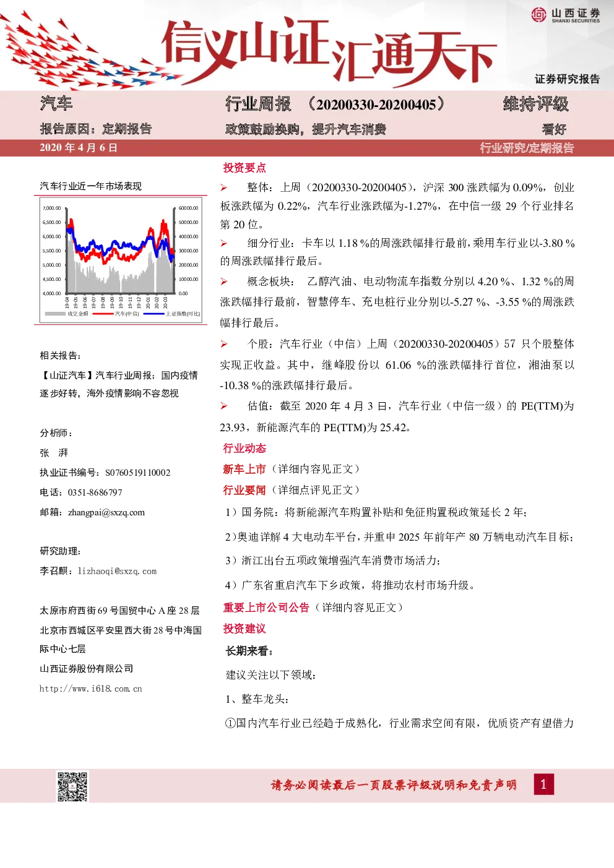
Task: Click certificate number S0760519110002
Action: [x=137, y=473]
